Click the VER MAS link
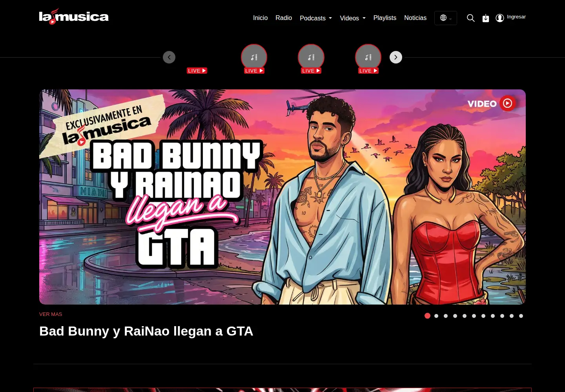 click(51, 314)
